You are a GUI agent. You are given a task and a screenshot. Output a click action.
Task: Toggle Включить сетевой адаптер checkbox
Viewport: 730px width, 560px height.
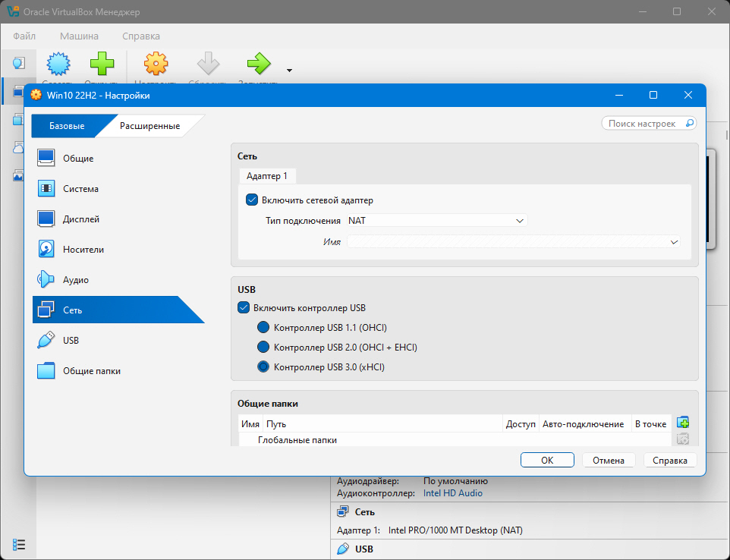(x=252, y=200)
